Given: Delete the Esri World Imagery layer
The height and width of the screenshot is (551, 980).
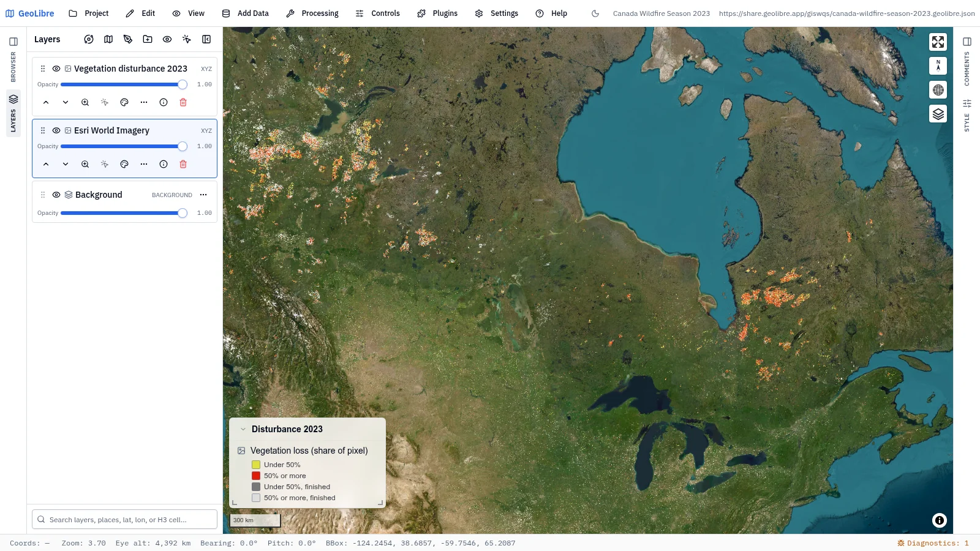Looking at the screenshot, I should click(183, 164).
